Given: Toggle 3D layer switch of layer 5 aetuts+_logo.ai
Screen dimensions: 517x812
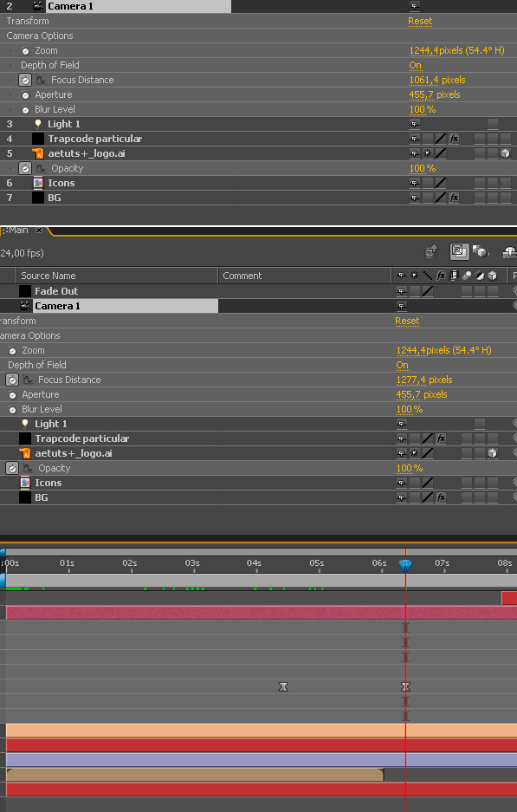Looking at the screenshot, I should pyautogui.click(x=505, y=153).
